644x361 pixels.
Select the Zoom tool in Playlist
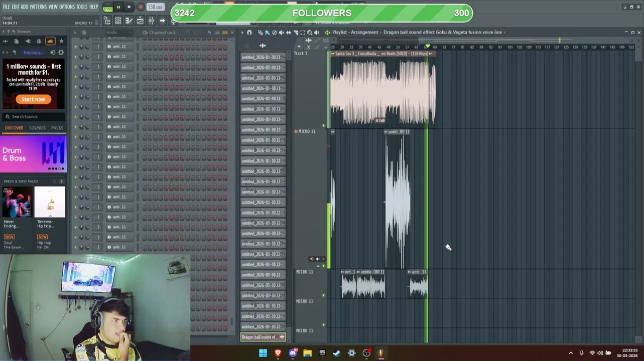310,33
